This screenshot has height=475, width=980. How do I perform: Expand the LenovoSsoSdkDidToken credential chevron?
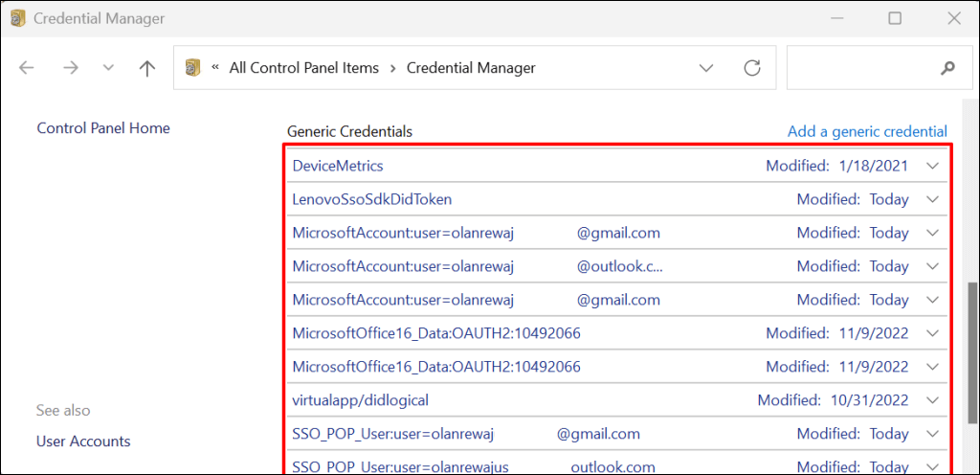click(934, 199)
